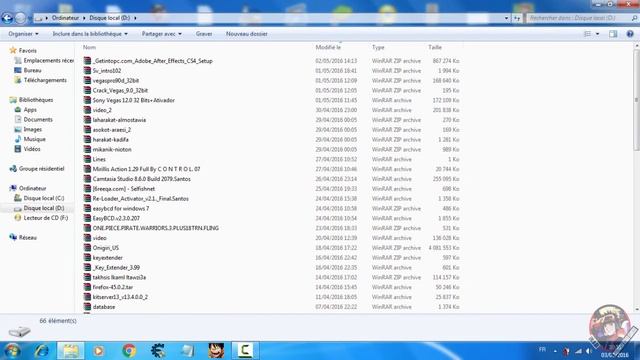640x360 pixels.
Task: Sort by the Taille column header
Action: point(435,47)
